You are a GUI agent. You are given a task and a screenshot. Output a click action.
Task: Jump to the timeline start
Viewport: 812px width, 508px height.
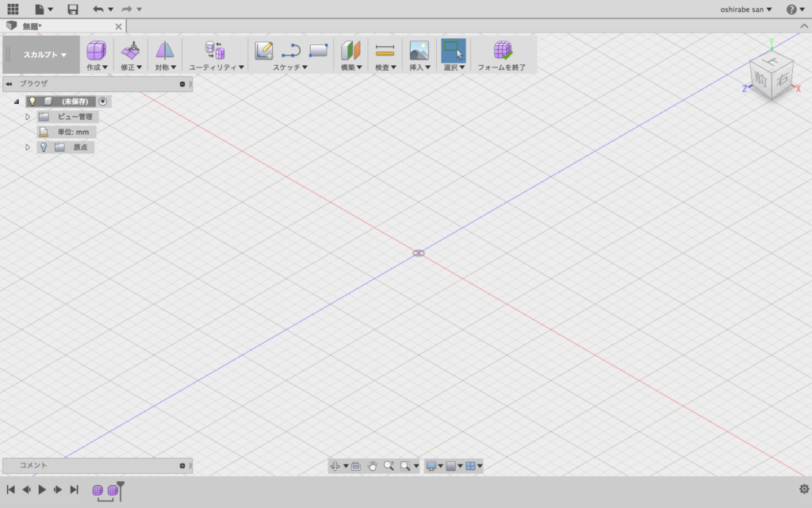pos(10,489)
